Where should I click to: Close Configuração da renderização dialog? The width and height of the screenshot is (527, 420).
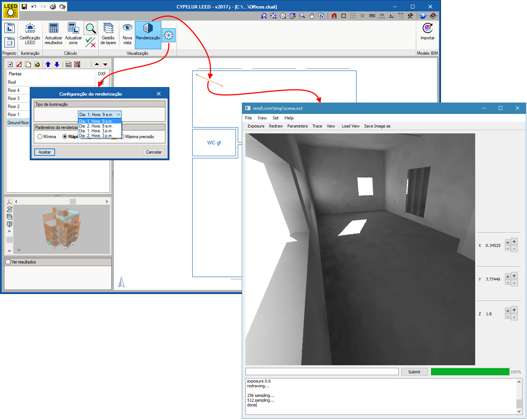click(159, 94)
